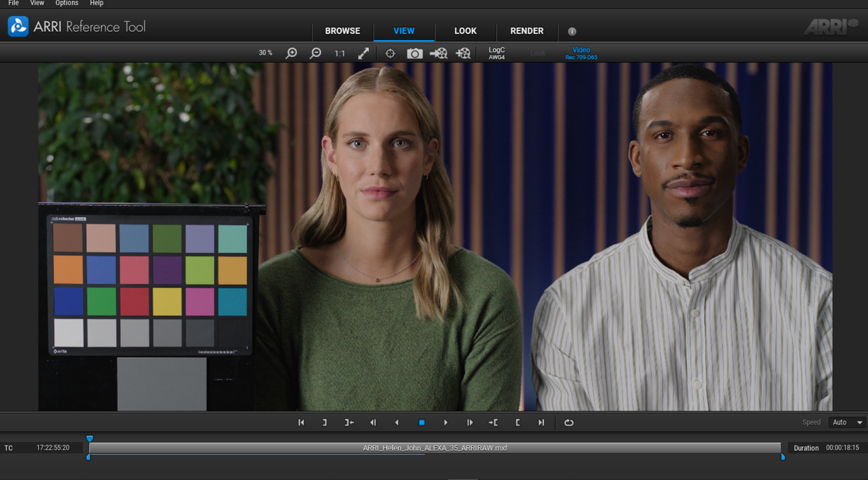The image size is (868, 480).
Task: Fit image to viewer with diagonal arrows icon
Action: pos(363,53)
